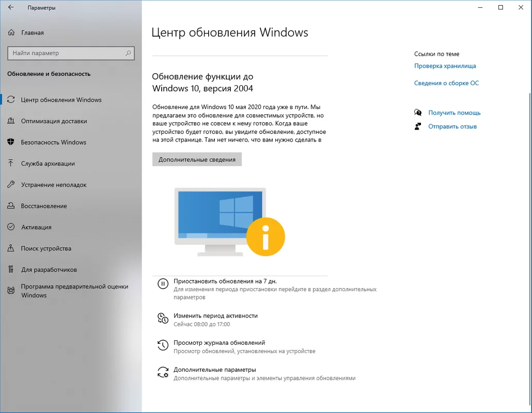Click the history icon for update log

[163, 345]
